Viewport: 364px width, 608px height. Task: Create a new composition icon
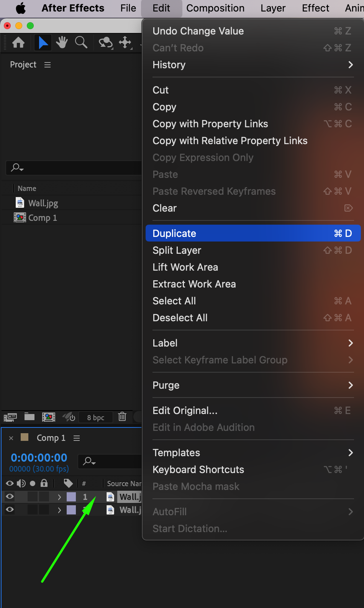pyautogui.click(x=49, y=417)
